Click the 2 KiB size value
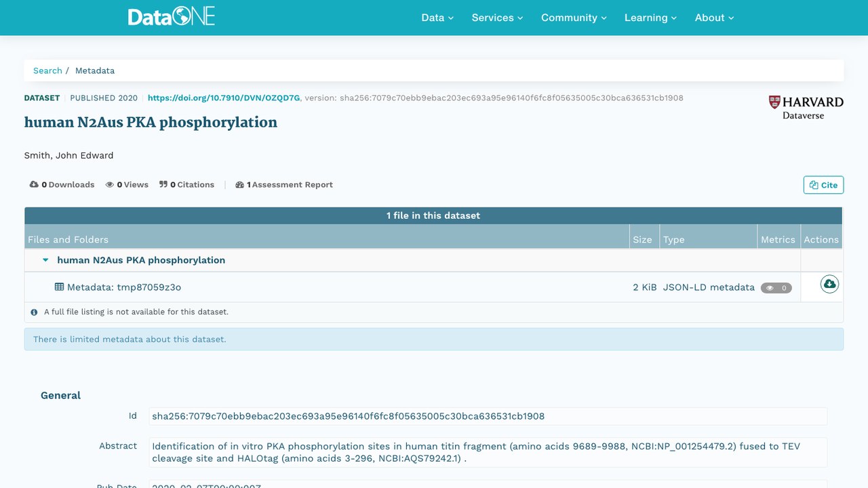The width and height of the screenshot is (868, 488). (645, 287)
